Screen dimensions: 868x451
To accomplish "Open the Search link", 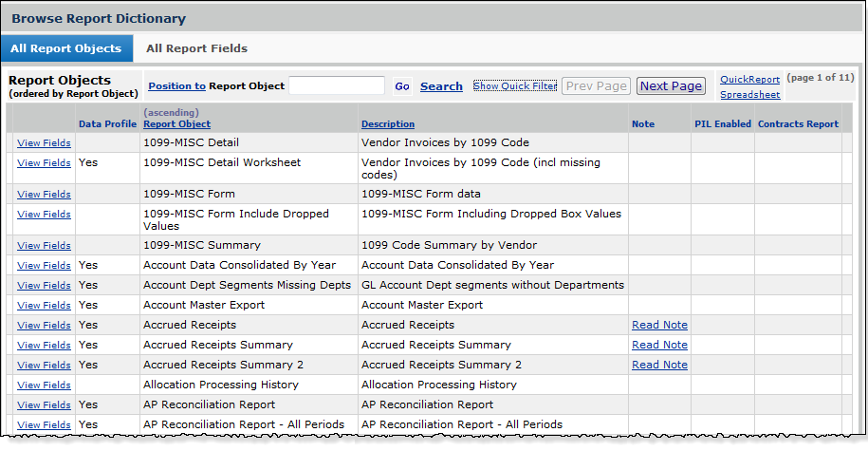I will [441, 86].
